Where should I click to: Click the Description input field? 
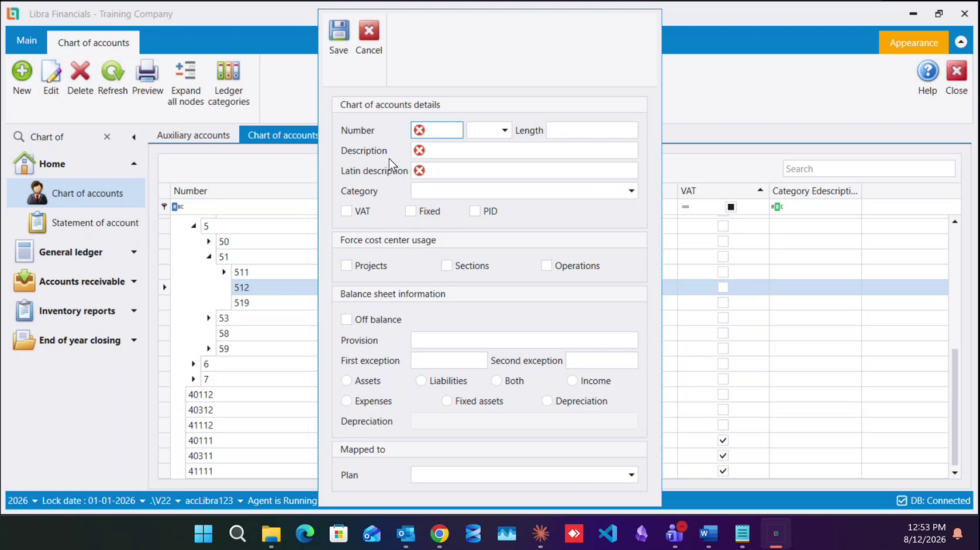(x=524, y=150)
